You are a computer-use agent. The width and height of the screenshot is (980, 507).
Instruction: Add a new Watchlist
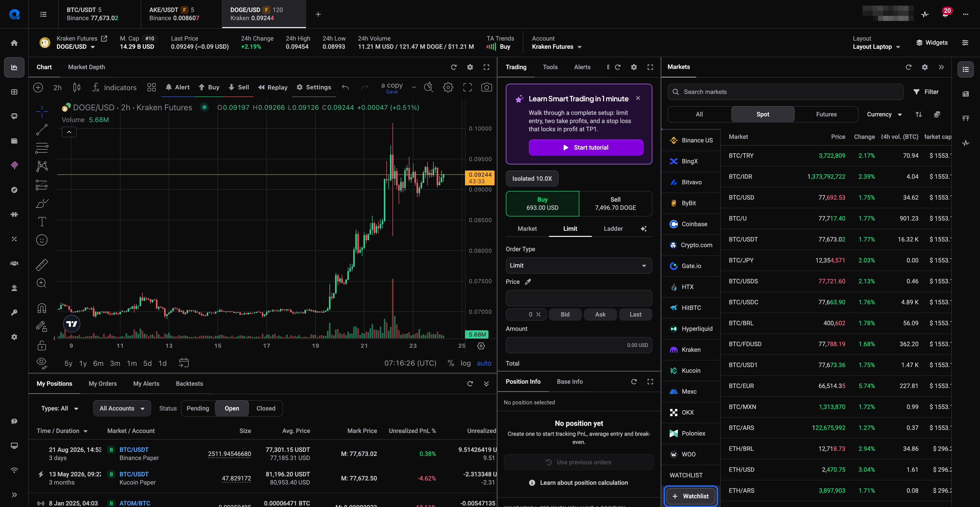point(691,496)
